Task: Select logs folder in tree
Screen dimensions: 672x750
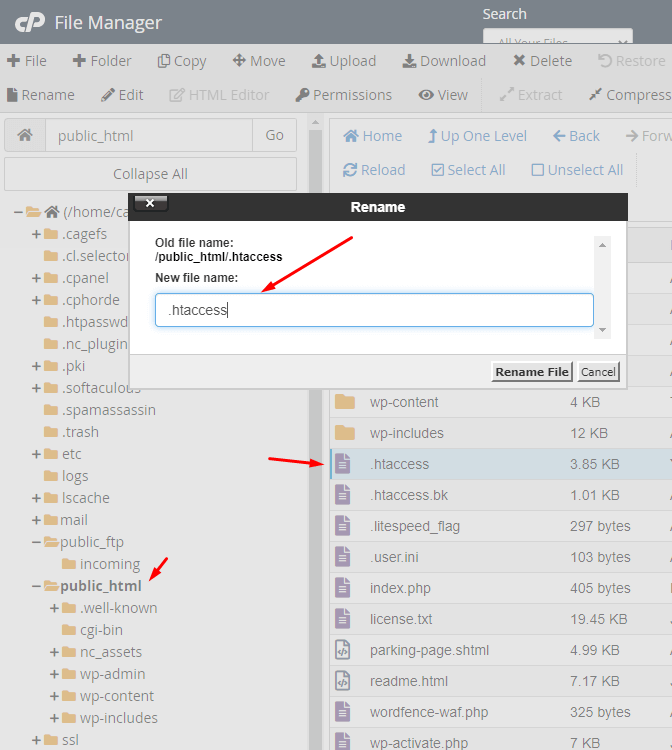Action: point(75,476)
